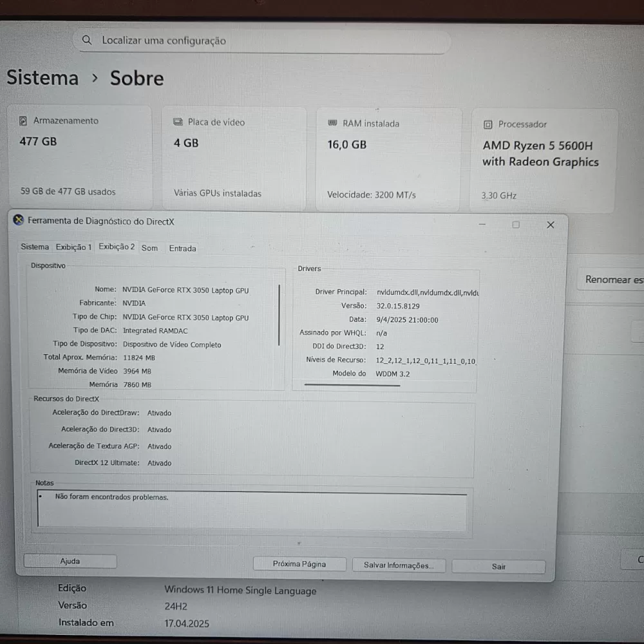Maximize the DirectX diagnostic window

[516, 225]
